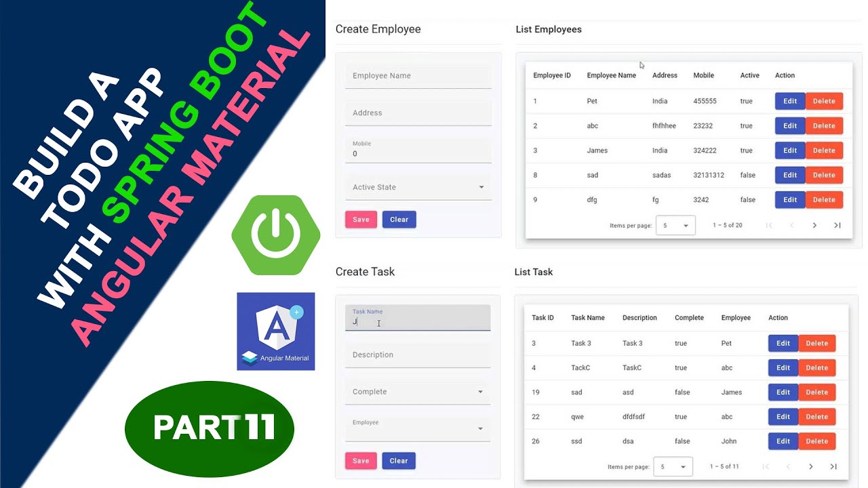Go to first page in Task paginator

tap(765, 466)
